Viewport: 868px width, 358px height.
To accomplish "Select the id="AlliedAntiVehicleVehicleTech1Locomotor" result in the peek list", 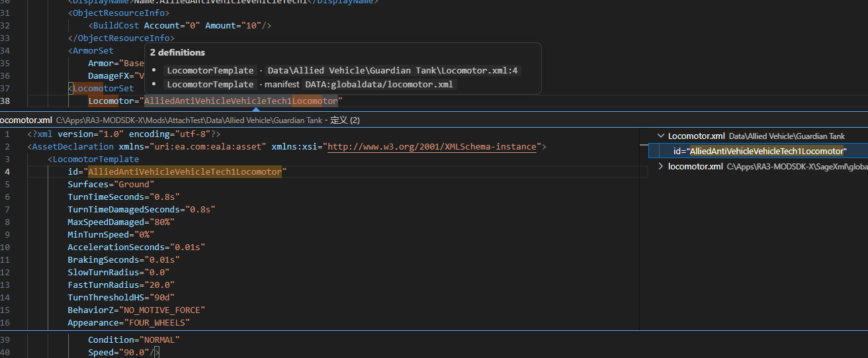I will pyautogui.click(x=760, y=151).
